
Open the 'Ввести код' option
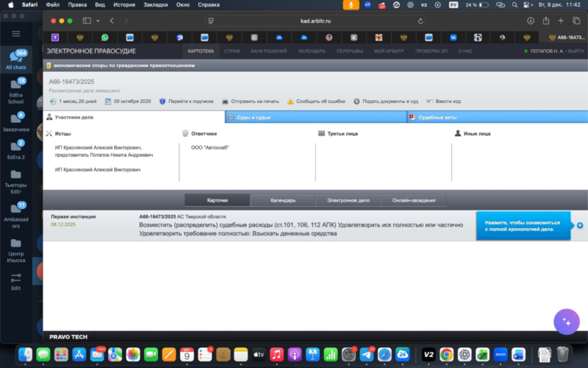click(x=429, y=101)
